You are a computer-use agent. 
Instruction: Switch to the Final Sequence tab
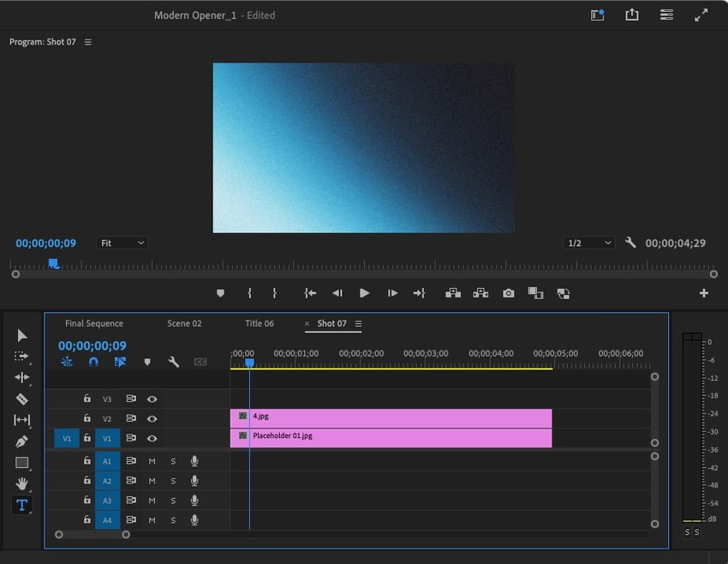93,323
